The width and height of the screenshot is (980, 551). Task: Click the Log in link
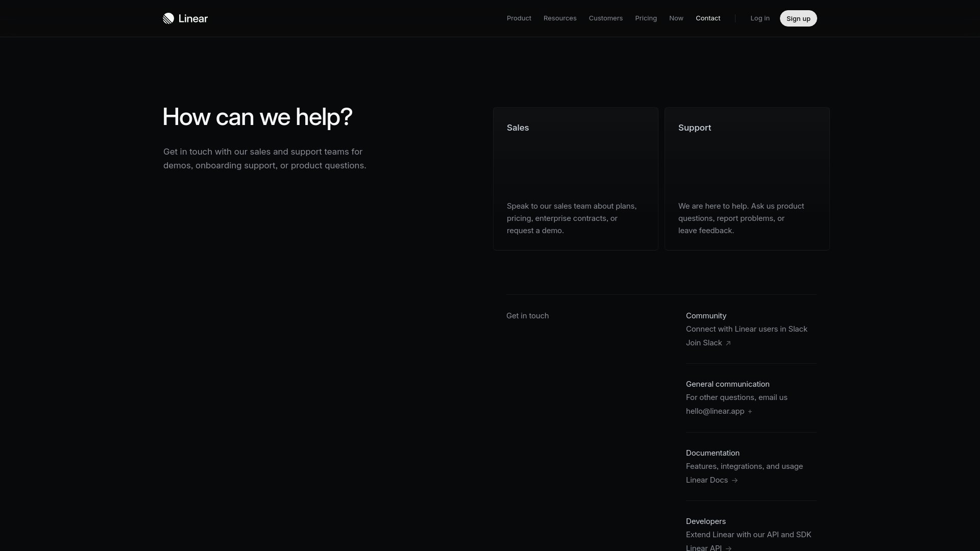coord(760,18)
